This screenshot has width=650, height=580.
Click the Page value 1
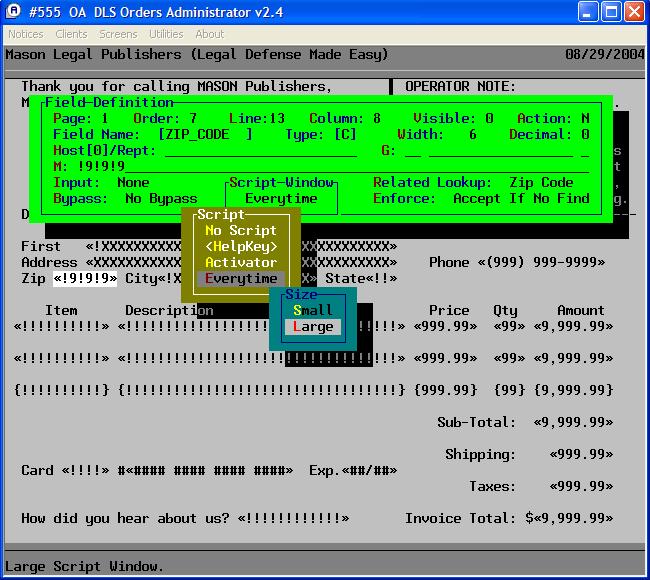coord(105,119)
